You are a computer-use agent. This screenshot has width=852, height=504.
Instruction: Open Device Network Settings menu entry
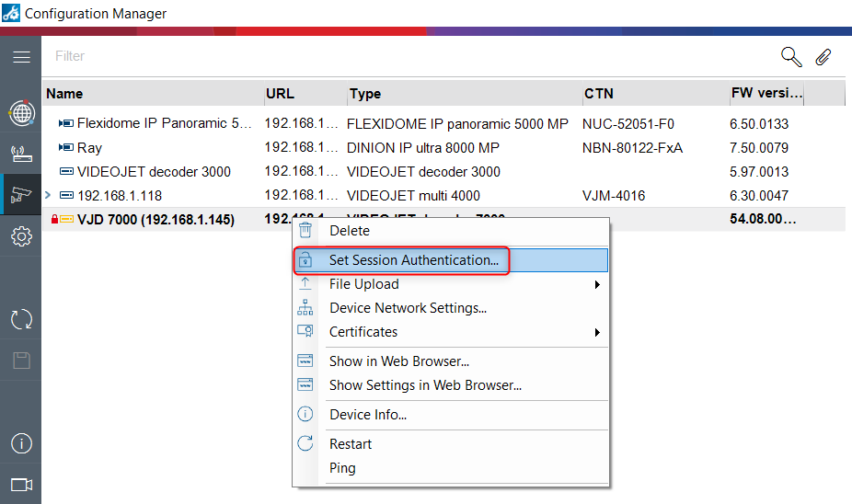408,308
